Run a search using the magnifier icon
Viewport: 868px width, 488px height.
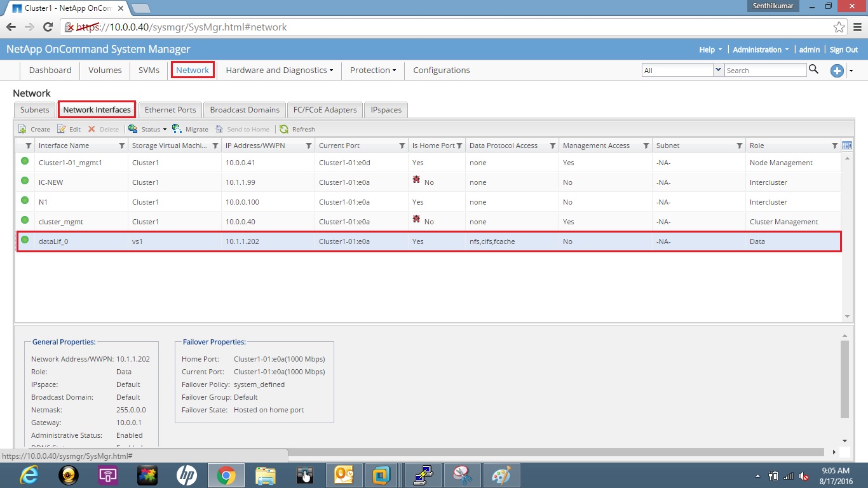coord(814,70)
